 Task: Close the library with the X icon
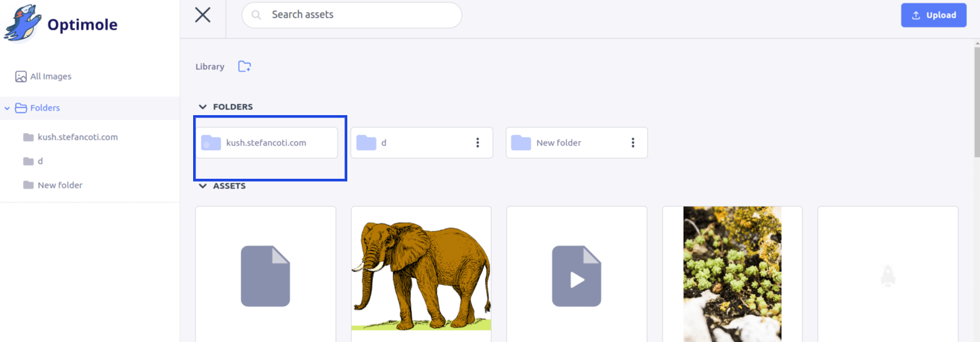[203, 15]
